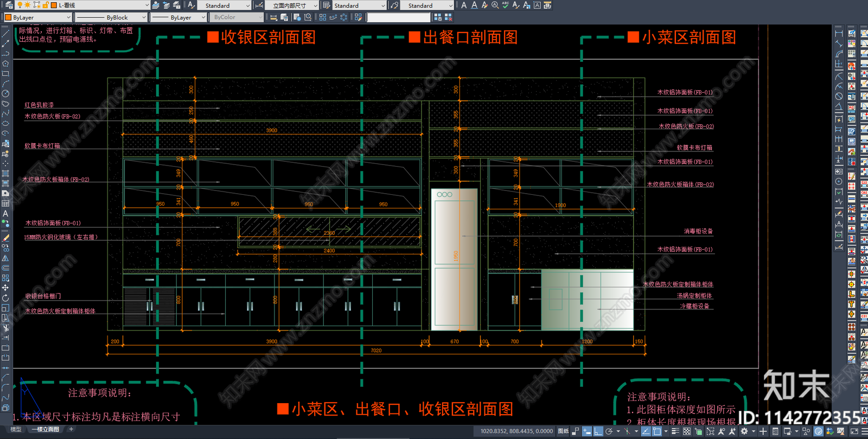Select the Hatch tool

(5, 174)
